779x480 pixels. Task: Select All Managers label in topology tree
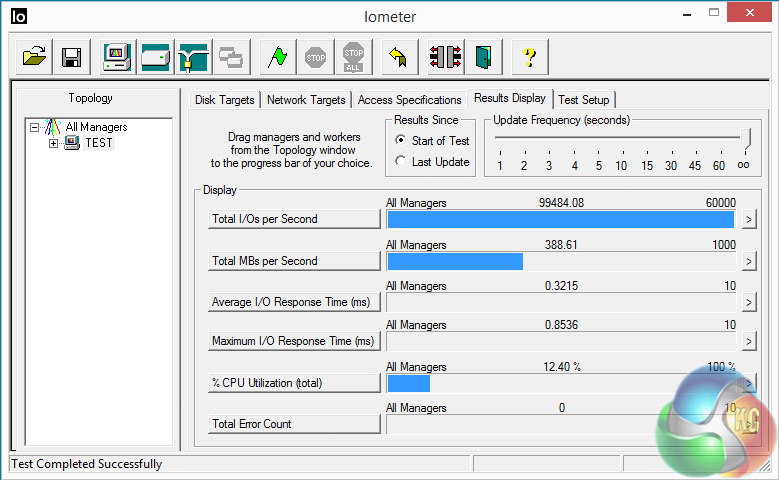96,127
